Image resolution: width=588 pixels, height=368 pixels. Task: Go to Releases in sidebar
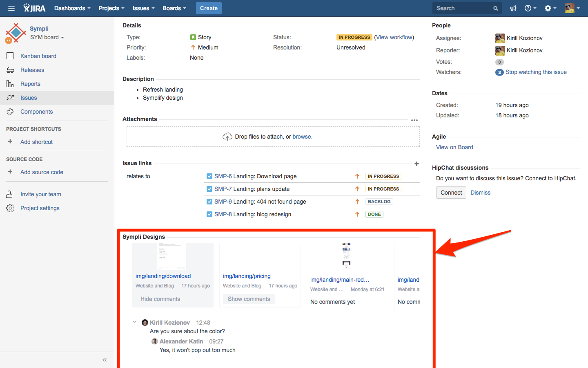32,70
